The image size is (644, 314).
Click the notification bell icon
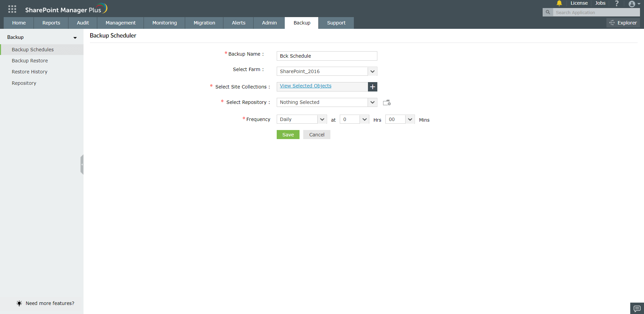(x=559, y=3)
